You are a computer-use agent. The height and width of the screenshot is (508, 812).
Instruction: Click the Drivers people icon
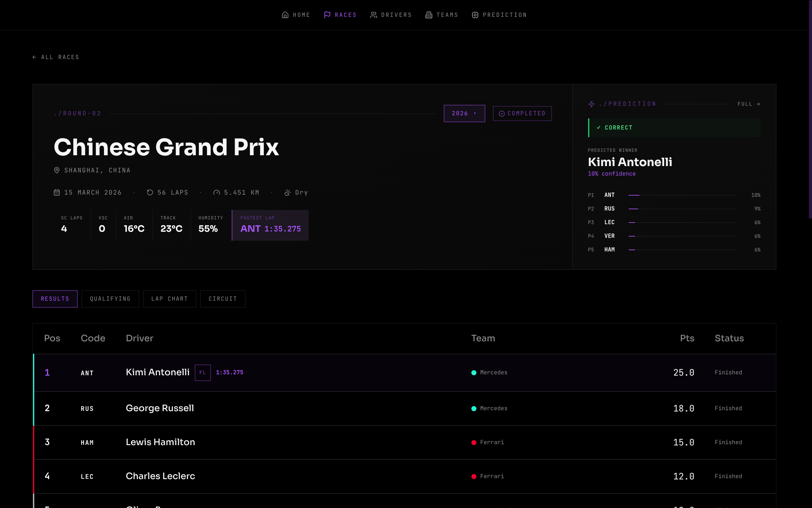pos(373,15)
